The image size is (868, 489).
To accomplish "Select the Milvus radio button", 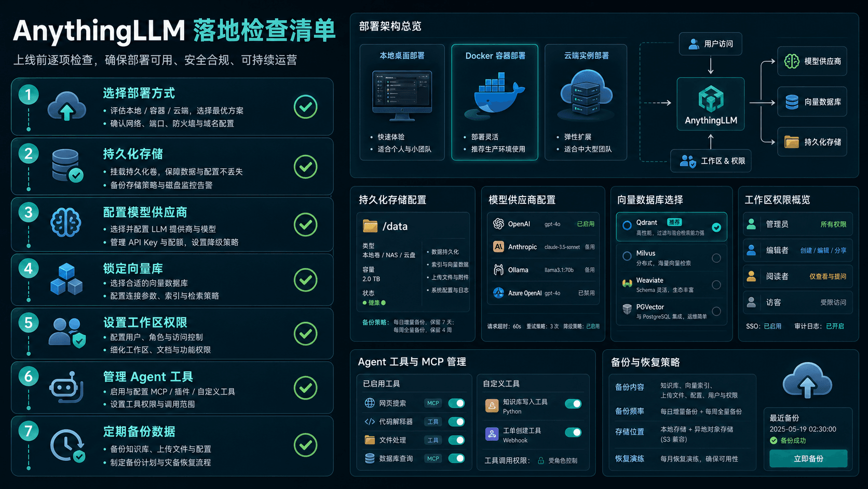I will point(716,258).
